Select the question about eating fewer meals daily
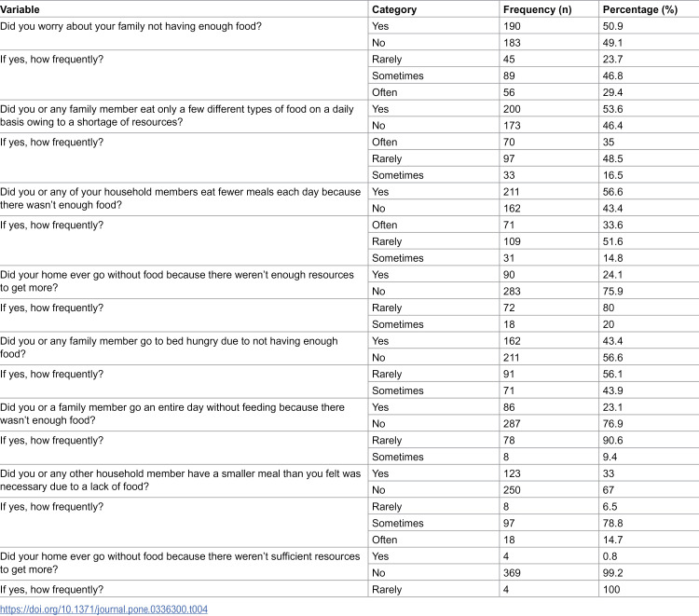 [x=180, y=198]
